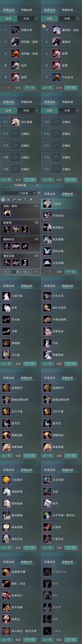Choose the 九尾天狐 mount icon
The image size is (82, 644).
coord(6,296)
